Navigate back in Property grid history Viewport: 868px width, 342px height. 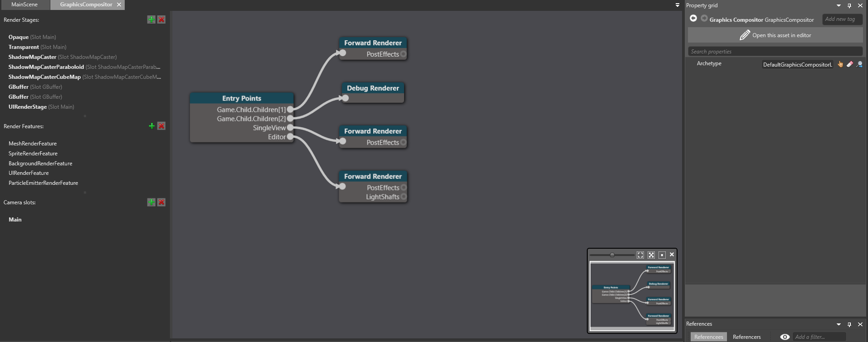coord(693,19)
